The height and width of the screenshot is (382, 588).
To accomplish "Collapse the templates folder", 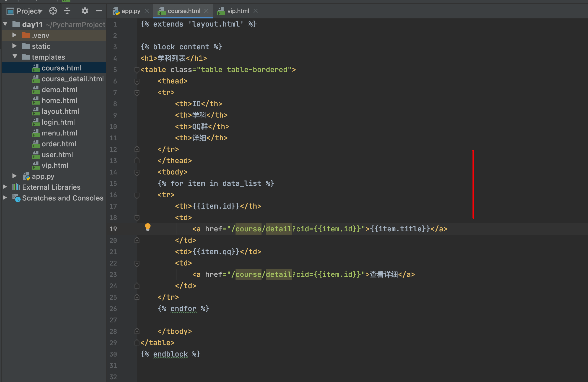I will 15,57.
